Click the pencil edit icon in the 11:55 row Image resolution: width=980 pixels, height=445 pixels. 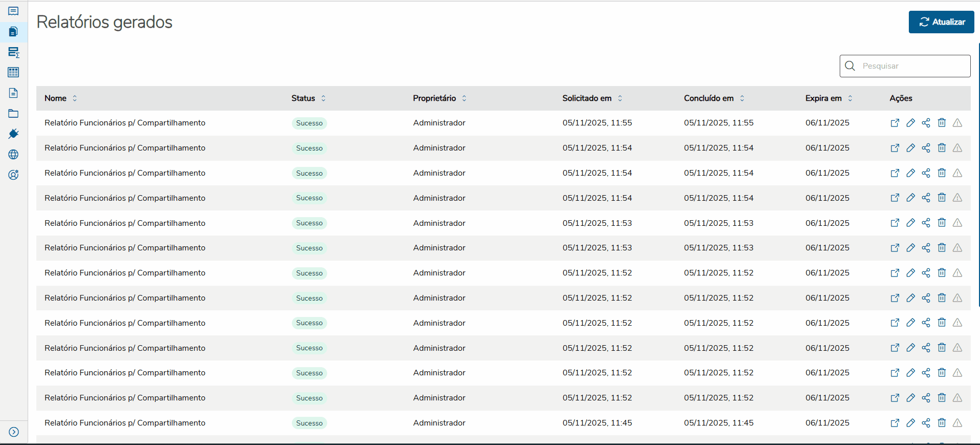coord(910,123)
